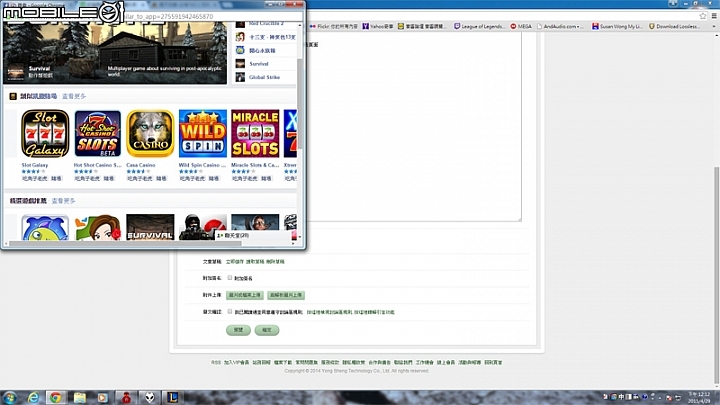The image size is (720, 405).
Task: Open the Download Lossless bookmark
Action: click(675, 27)
